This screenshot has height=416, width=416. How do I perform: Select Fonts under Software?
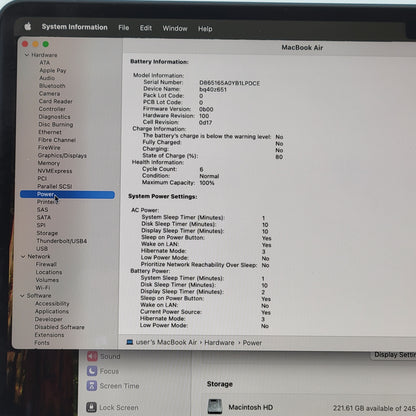click(x=42, y=343)
